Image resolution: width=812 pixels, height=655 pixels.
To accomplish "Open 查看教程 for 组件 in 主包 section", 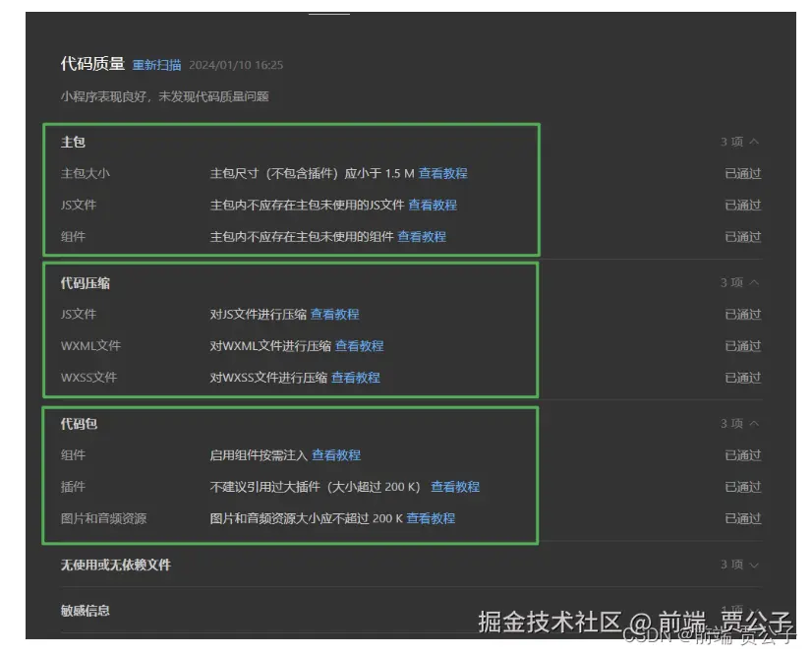I will [423, 236].
